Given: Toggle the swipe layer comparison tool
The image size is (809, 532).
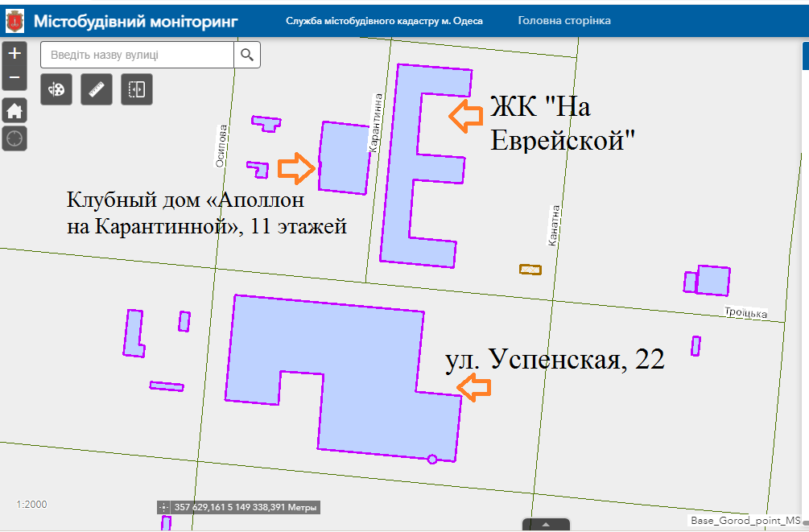Looking at the screenshot, I should point(137,89).
